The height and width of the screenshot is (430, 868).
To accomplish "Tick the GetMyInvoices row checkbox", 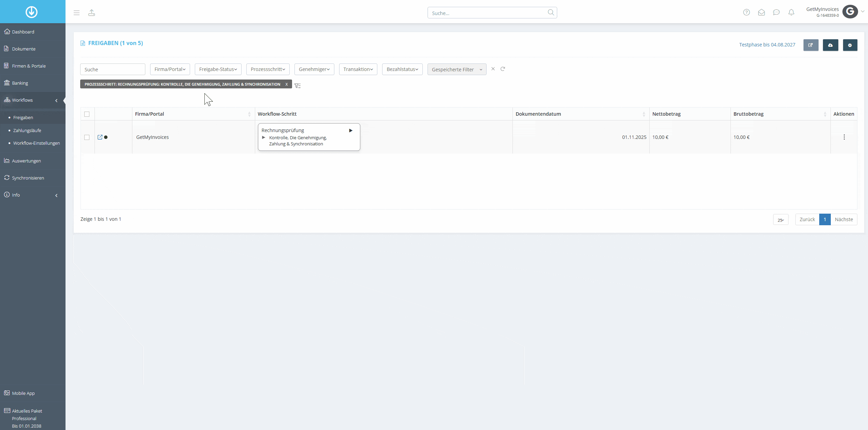I will pyautogui.click(x=87, y=137).
